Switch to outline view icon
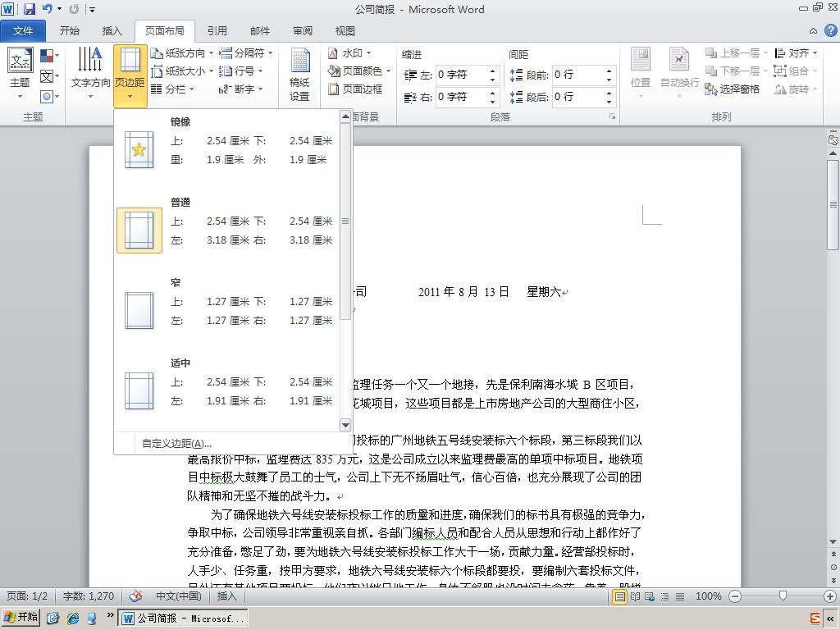 click(x=664, y=596)
